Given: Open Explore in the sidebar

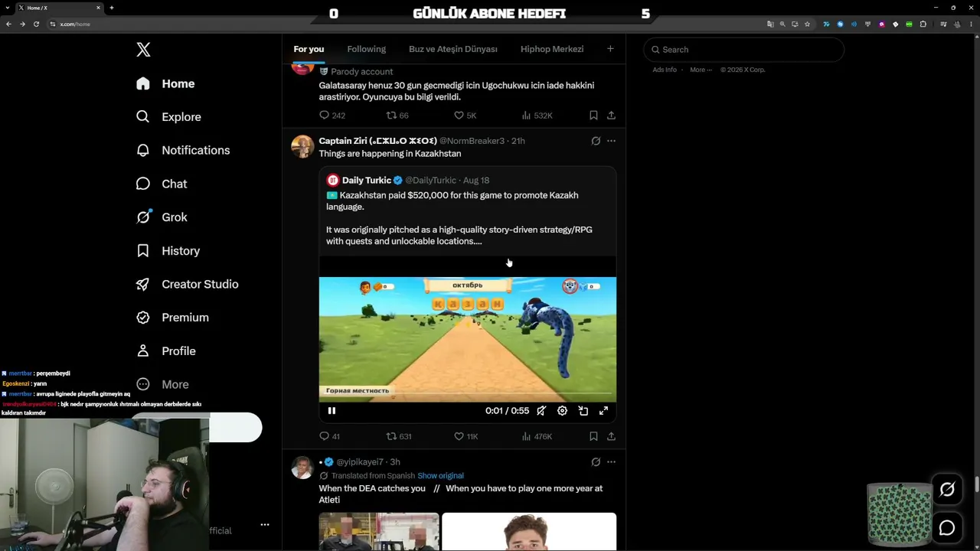Looking at the screenshot, I should click(x=168, y=117).
